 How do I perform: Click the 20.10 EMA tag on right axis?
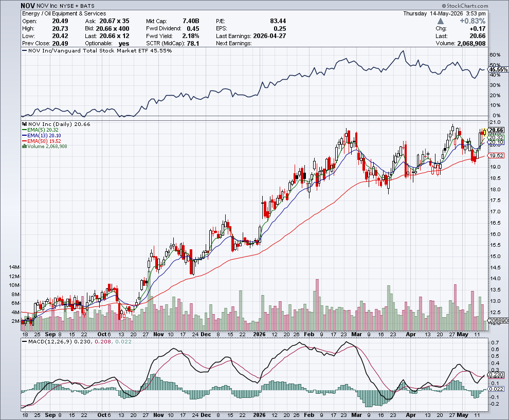tap(496, 142)
